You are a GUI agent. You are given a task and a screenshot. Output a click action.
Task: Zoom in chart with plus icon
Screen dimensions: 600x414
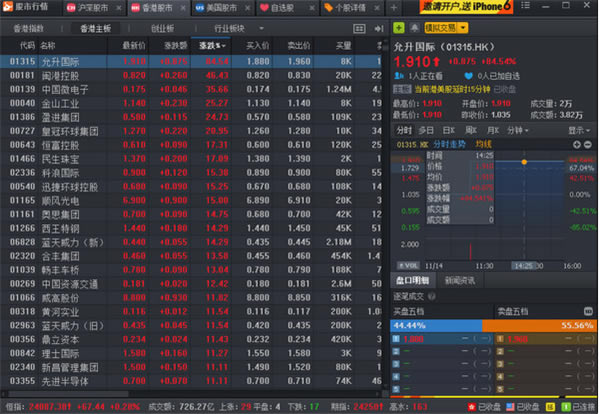[x=577, y=145]
